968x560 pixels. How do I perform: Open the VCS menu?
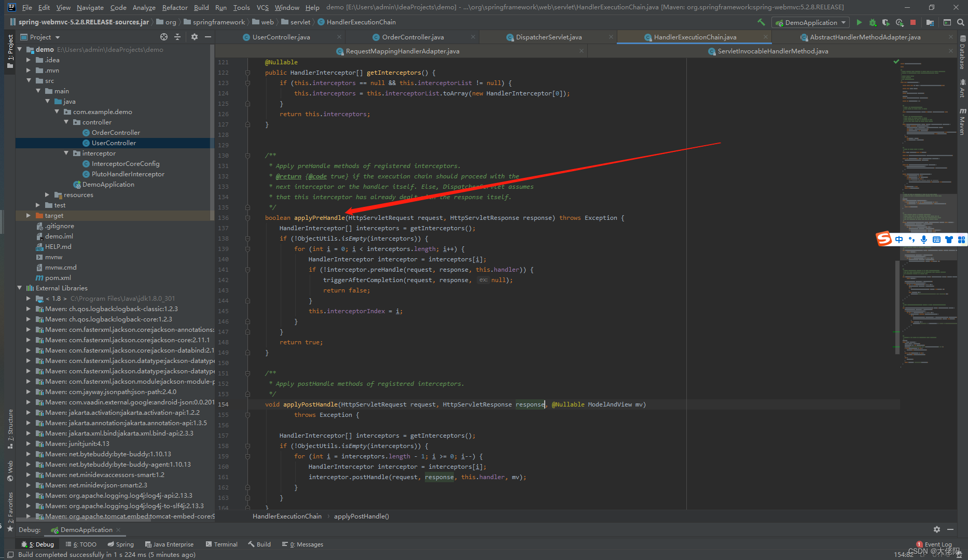click(x=262, y=7)
